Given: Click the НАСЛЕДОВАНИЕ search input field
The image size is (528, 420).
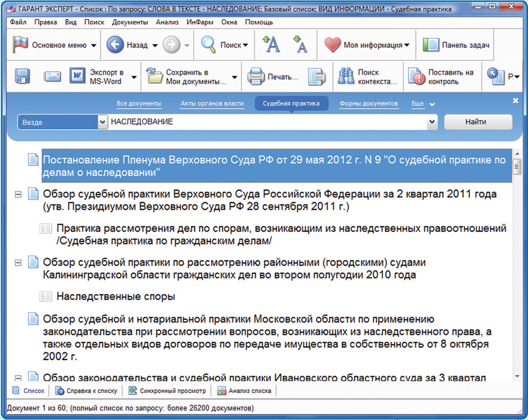Looking at the screenshot, I should coord(268,122).
